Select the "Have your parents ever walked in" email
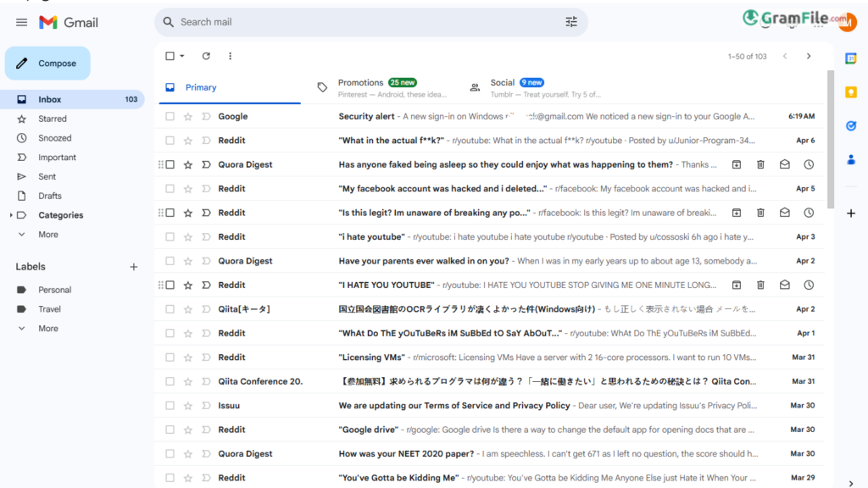Screen dimensions: 868x488 (170, 261)
